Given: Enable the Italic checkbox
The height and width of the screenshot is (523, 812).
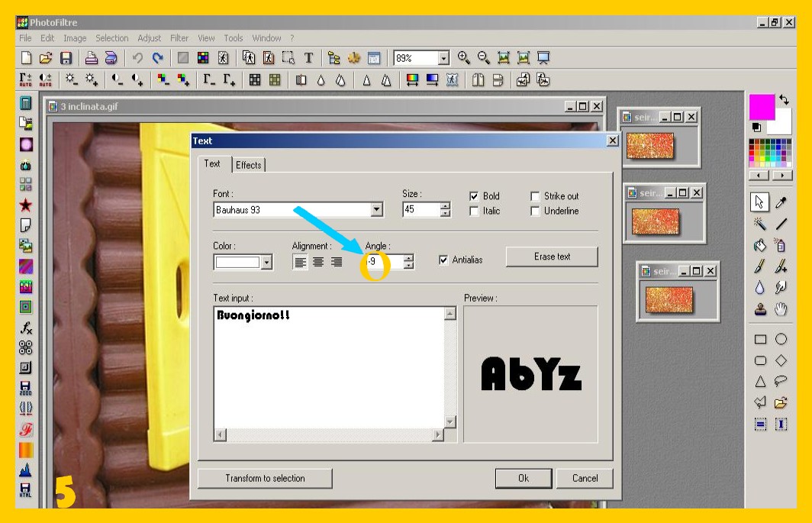Looking at the screenshot, I should pyautogui.click(x=474, y=211).
